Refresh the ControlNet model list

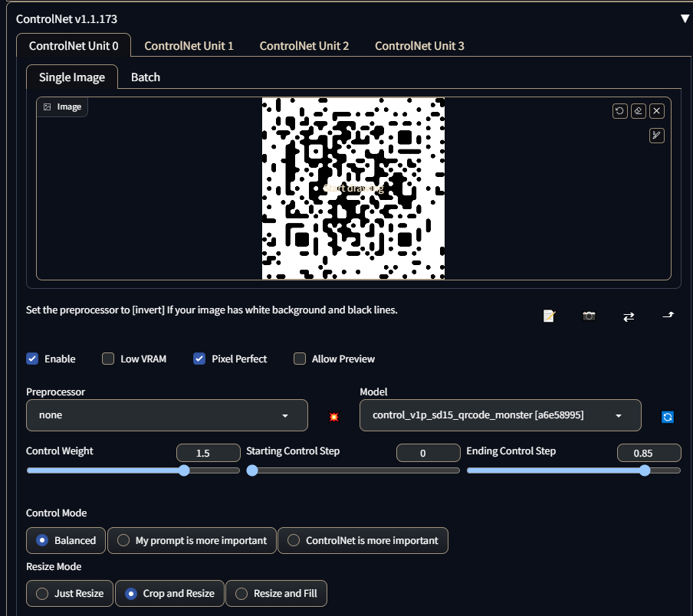tap(668, 416)
